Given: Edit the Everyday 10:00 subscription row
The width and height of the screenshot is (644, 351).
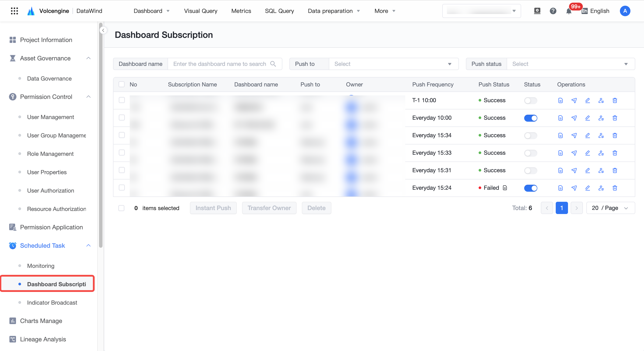Looking at the screenshot, I should (x=587, y=118).
